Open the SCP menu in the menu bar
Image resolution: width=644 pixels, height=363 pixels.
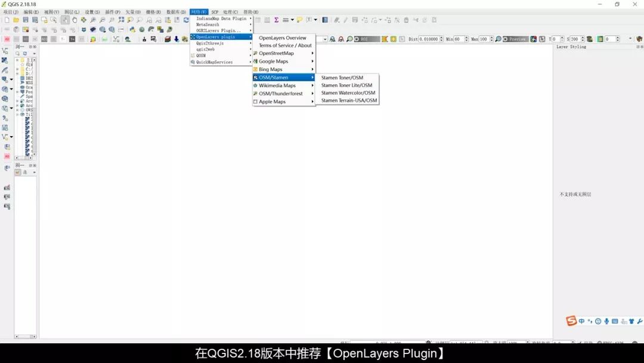[x=215, y=12]
